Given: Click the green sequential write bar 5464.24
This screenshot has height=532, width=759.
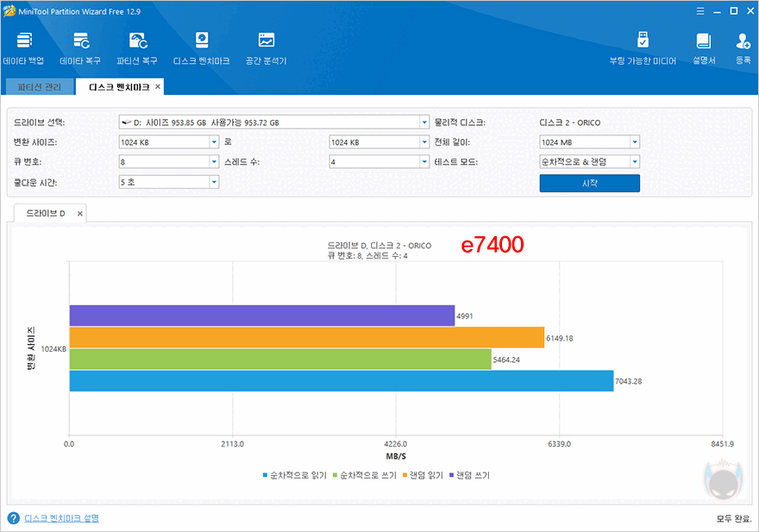Looking at the screenshot, I should (x=280, y=360).
